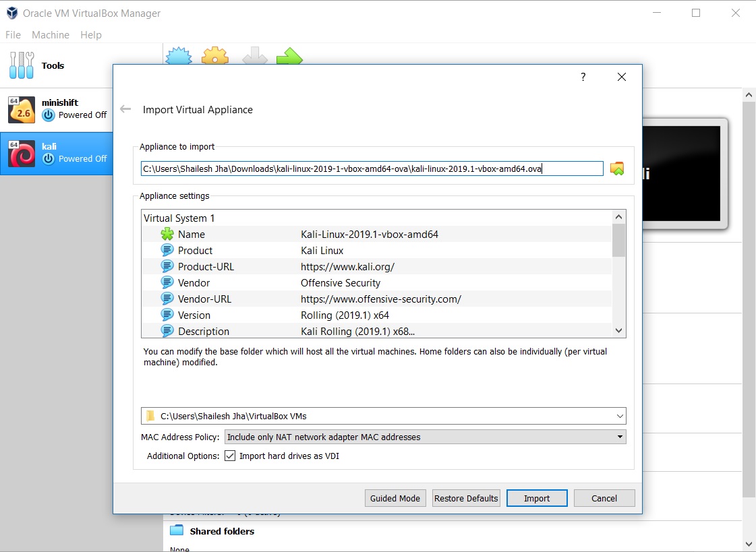Viewport: 756px width, 552px height.
Task: Click the VirtualBox logo in title bar
Action: coord(12,13)
